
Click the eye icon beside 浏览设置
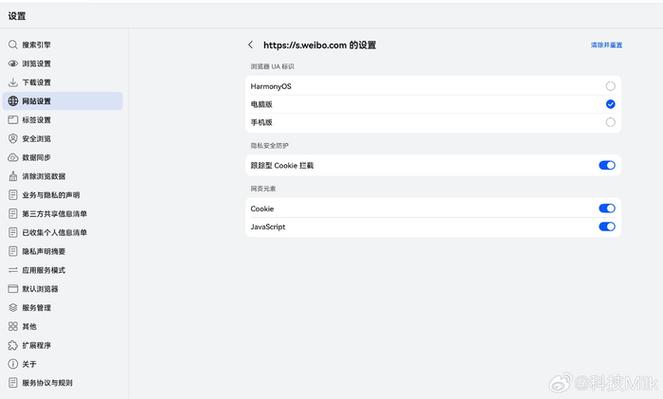click(13, 63)
